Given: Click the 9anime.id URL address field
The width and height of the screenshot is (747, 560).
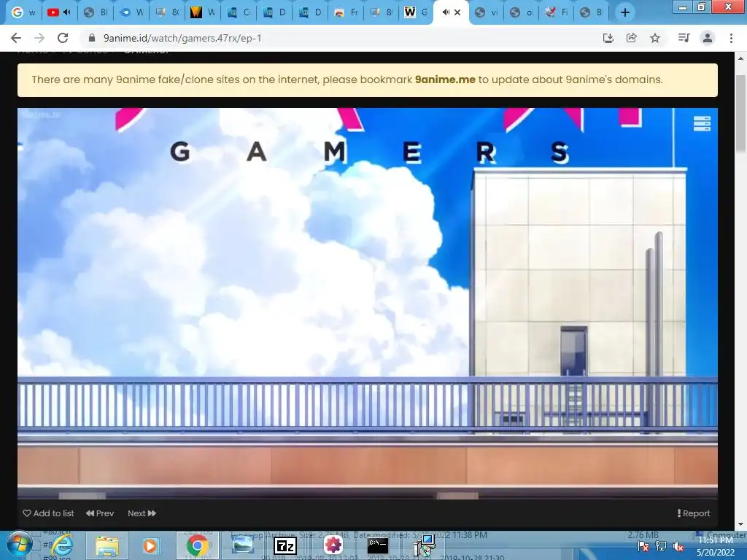Looking at the screenshot, I should point(182,38).
